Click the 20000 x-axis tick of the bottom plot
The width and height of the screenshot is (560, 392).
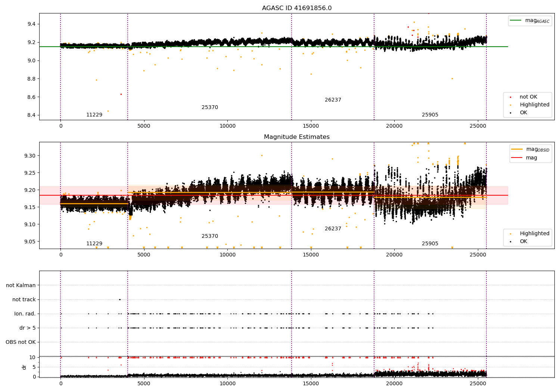pyautogui.click(x=394, y=383)
